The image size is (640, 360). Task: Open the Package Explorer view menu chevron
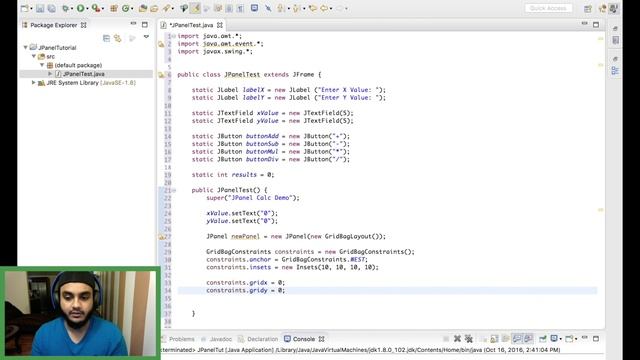pos(146,38)
